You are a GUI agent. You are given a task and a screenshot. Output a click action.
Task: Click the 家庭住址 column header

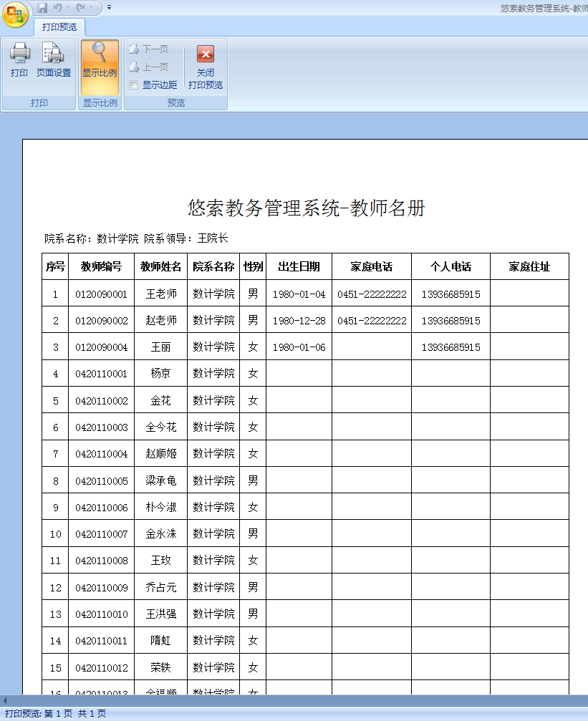(x=529, y=266)
